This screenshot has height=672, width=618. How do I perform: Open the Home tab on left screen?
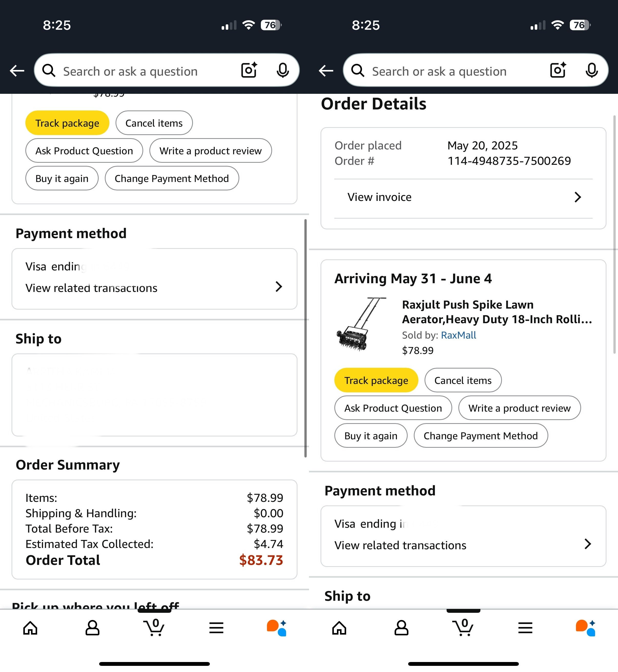click(x=30, y=627)
